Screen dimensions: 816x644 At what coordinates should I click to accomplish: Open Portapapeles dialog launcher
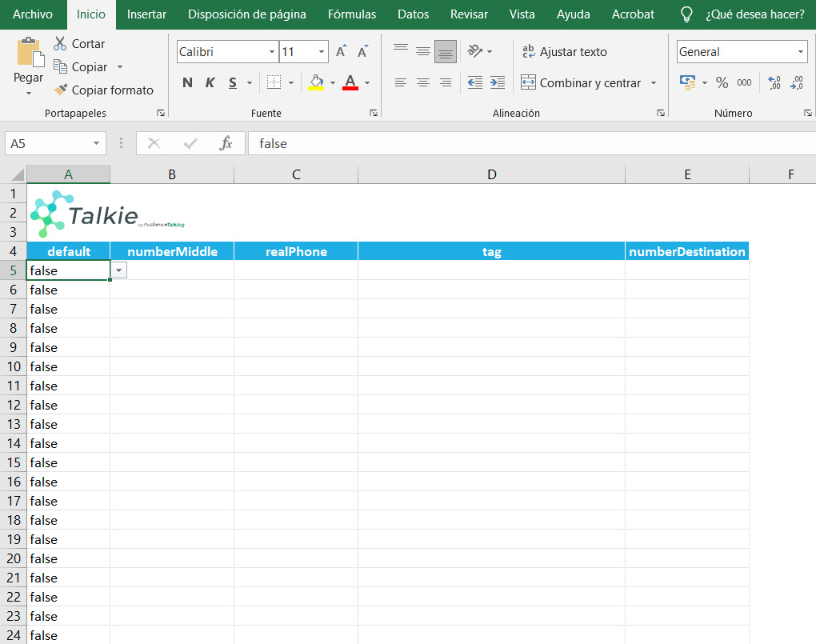click(x=161, y=113)
